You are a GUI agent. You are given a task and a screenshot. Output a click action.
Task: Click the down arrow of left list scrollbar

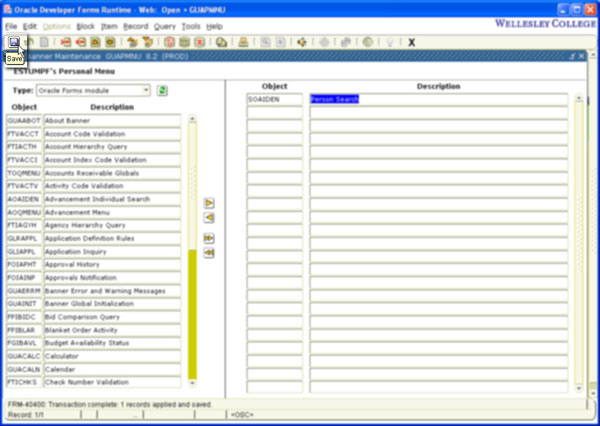point(192,382)
